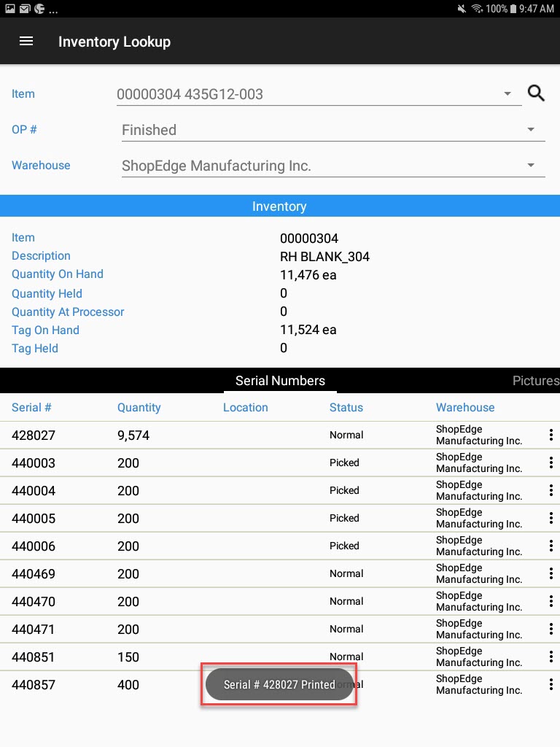Open overflow menu for serial 440004
This screenshot has width=560, height=747.
tap(551, 490)
